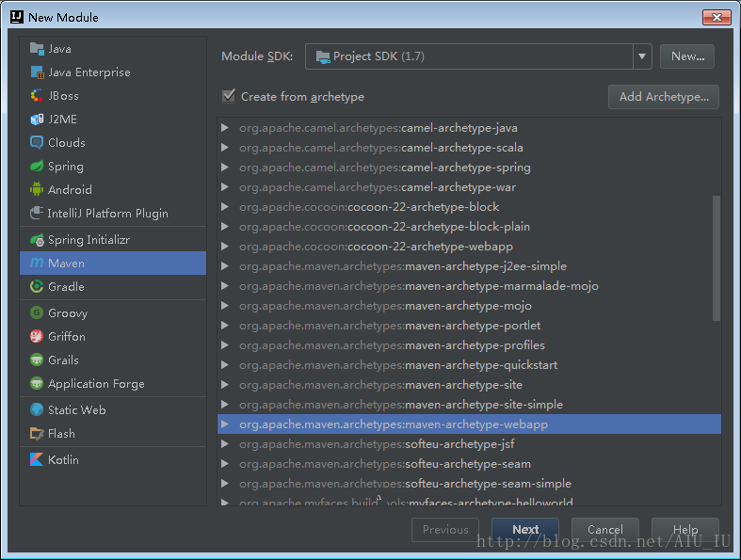Expand the camel-archetype-scala node
The height and width of the screenshot is (560, 741).
click(225, 148)
